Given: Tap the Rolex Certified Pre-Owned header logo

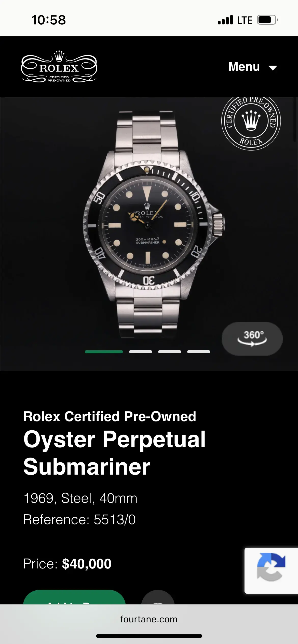Looking at the screenshot, I should (x=59, y=67).
